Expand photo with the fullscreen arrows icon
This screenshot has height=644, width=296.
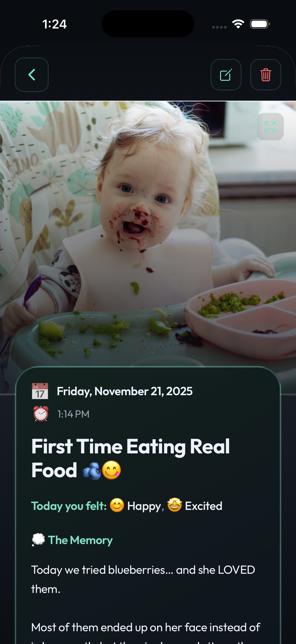tap(270, 127)
